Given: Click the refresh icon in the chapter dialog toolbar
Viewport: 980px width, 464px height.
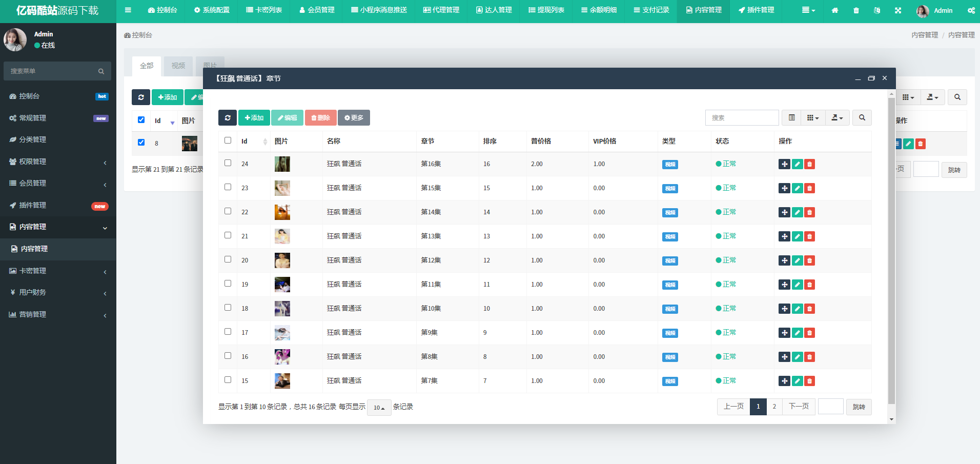Looking at the screenshot, I should (227, 118).
